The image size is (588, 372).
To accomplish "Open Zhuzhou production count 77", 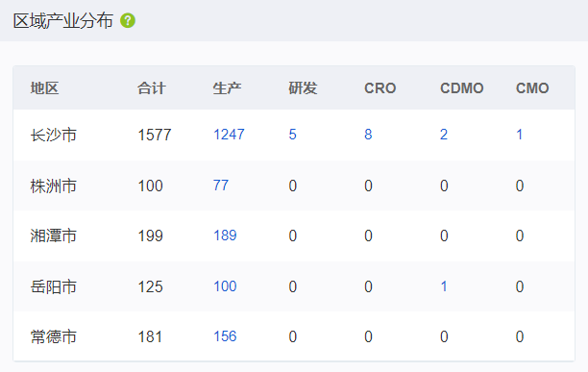I will pyautogui.click(x=221, y=186).
